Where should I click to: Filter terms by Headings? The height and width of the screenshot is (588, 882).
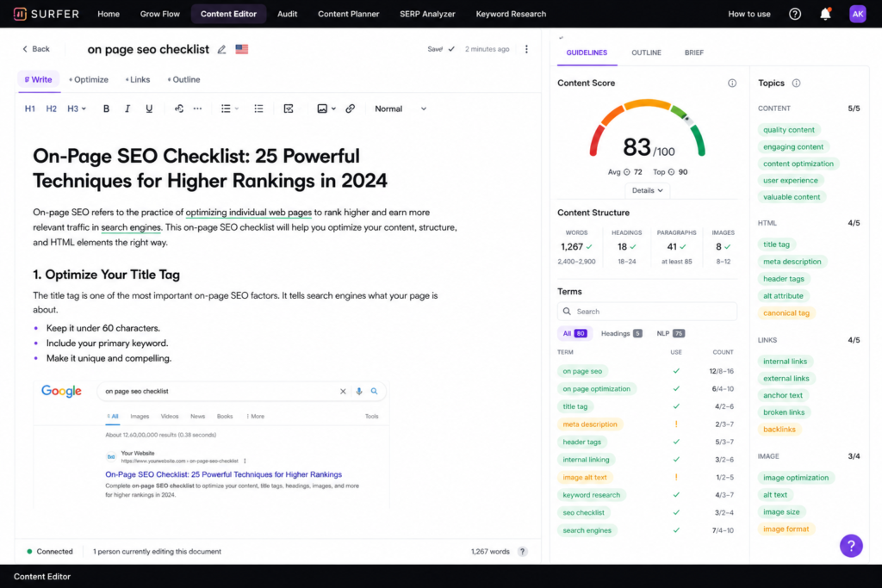[x=621, y=333]
